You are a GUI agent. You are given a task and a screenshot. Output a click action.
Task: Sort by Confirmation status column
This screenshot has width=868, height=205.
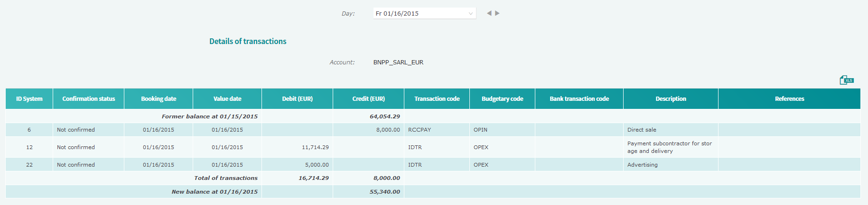[x=89, y=99]
